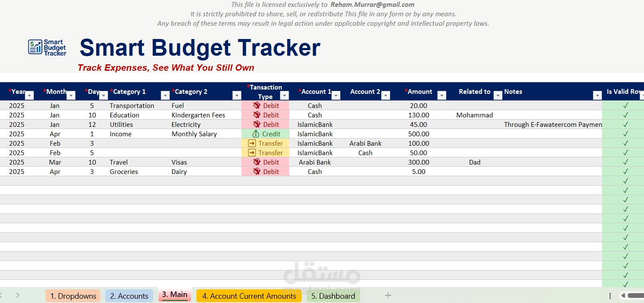The image size is (644, 303).
Task: Click the Credit icon in the Monthly Salary row
Action: pos(256,134)
